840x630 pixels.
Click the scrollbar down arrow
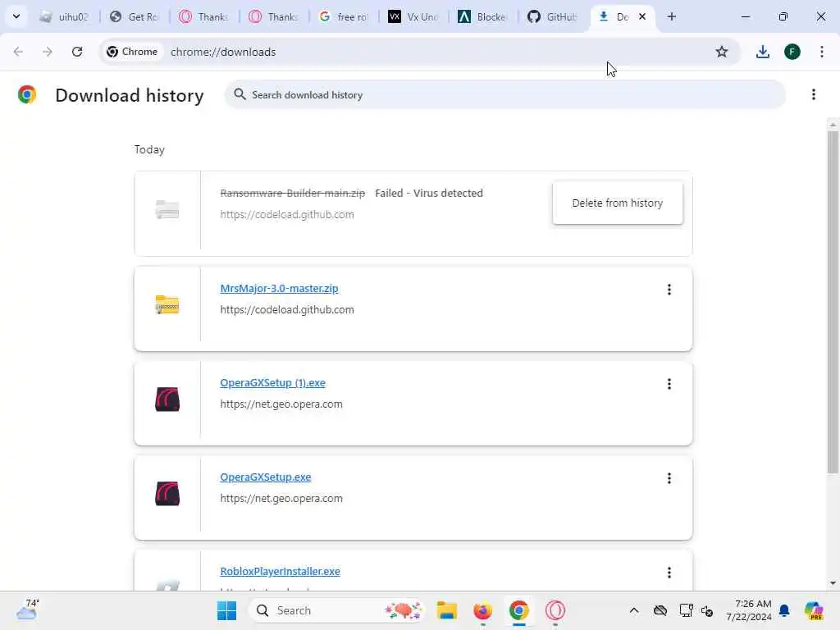coord(832,583)
